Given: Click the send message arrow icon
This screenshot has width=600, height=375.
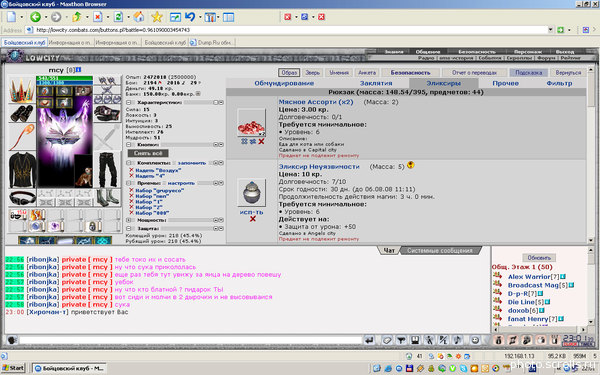Looking at the screenshot, I should point(369,340).
